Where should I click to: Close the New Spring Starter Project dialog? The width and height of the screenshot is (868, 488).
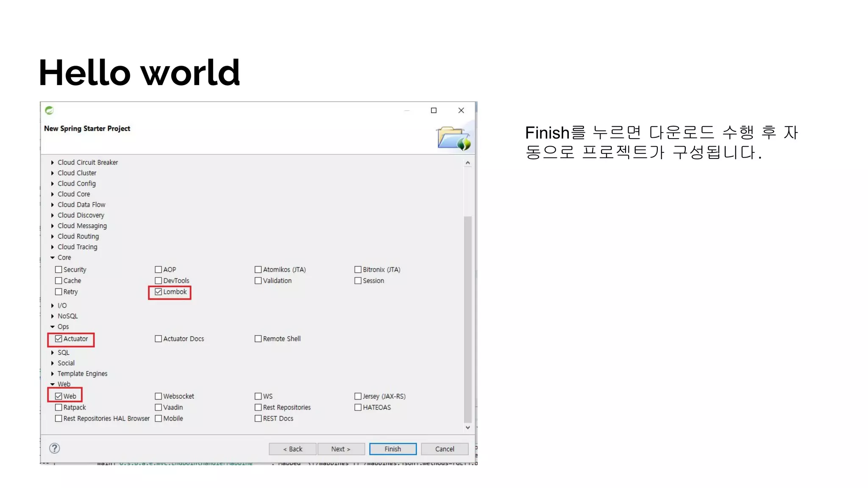(x=461, y=111)
